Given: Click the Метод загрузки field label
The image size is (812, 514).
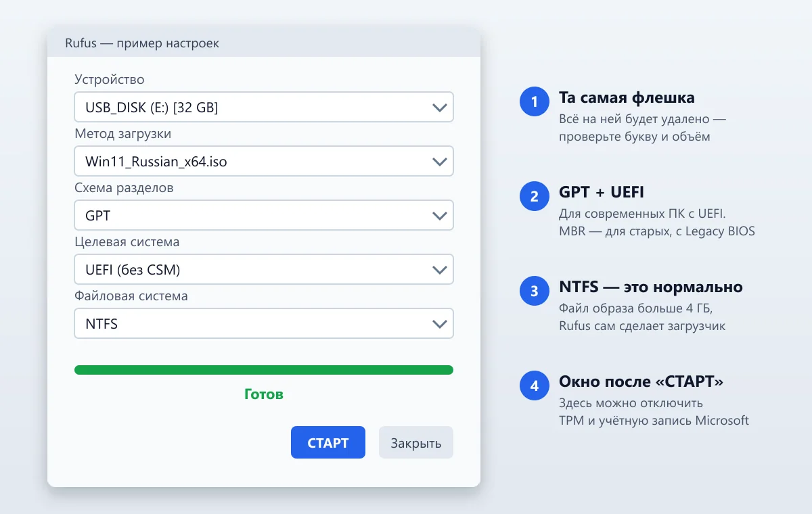Looking at the screenshot, I should click(122, 133).
